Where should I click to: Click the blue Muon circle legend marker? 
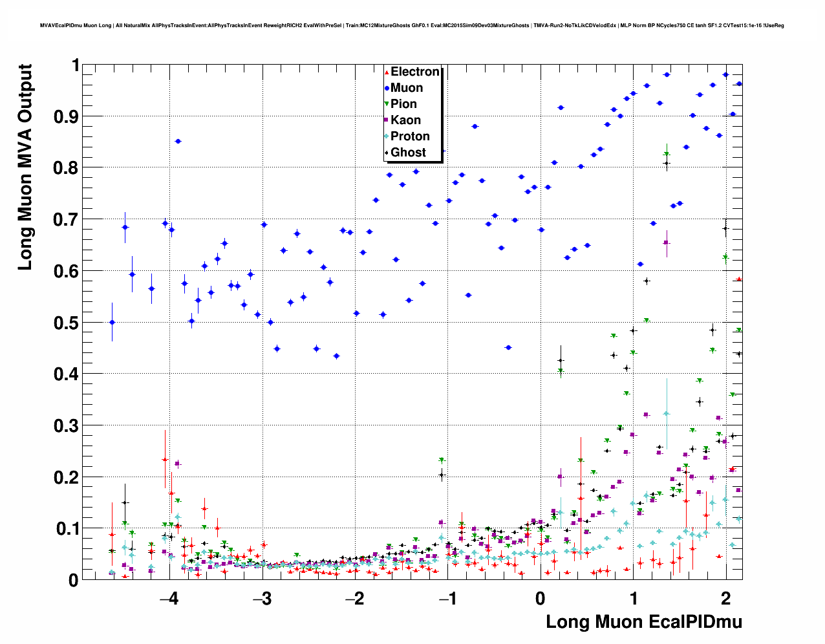(x=387, y=88)
